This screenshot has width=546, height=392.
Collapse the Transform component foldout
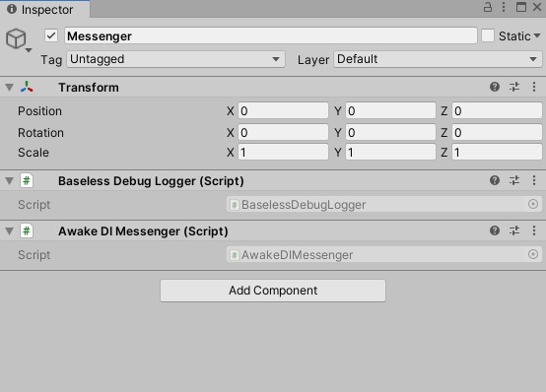(x=10, y=88)
